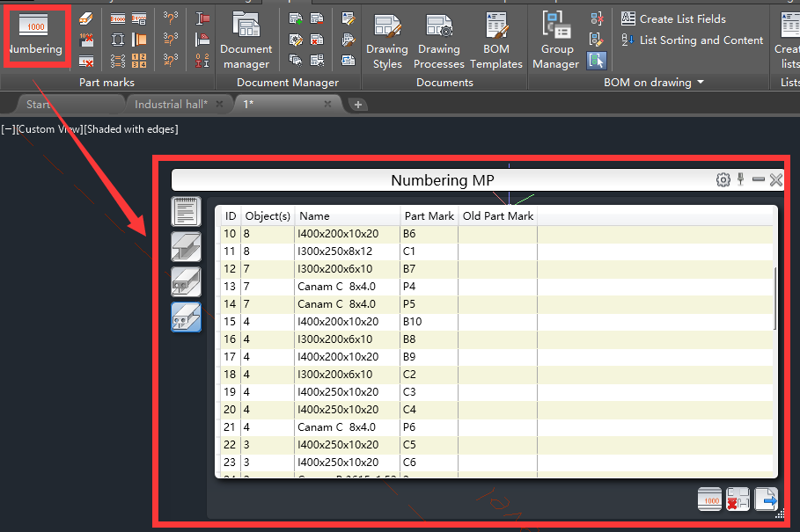The image size is (800, 532).
Task: Open the Numbering MP settings gear
Action: [x=723, y=179]
